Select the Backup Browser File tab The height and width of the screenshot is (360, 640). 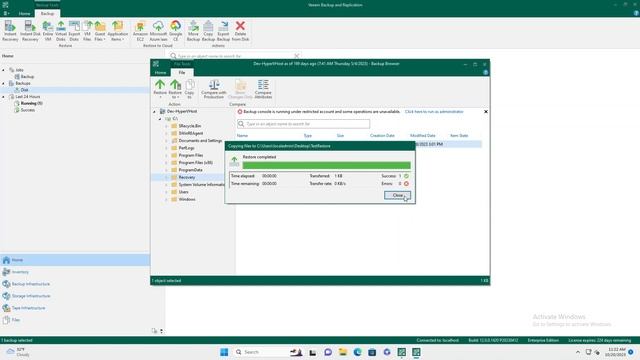tap(182, 73)
